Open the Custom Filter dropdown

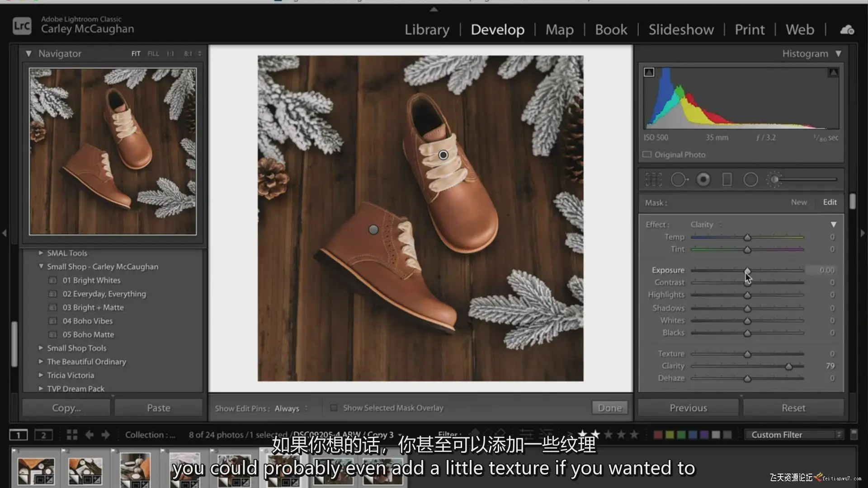click(x=793, y=435)
